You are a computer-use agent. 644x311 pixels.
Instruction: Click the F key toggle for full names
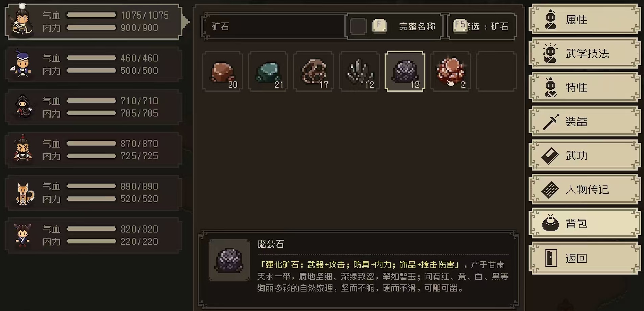coord(379,26)
